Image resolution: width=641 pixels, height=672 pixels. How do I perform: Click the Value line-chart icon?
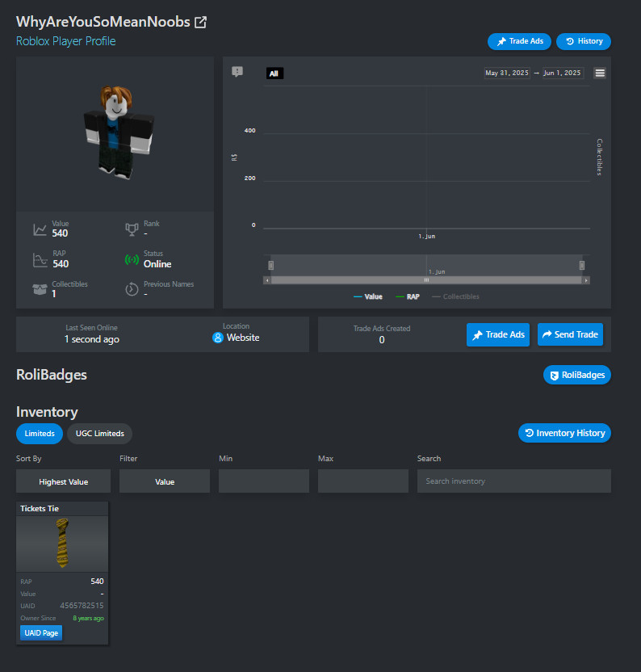coord(40,229)
